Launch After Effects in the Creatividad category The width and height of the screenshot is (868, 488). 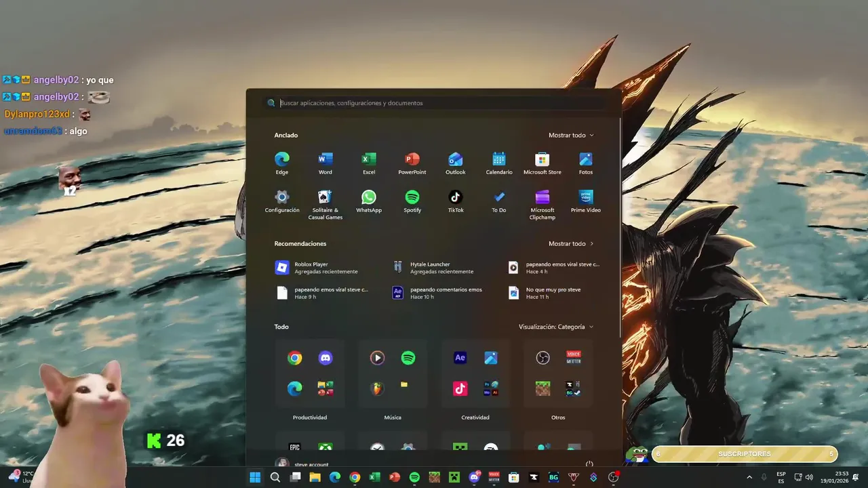pyautogui.click(x=460, y=358)
